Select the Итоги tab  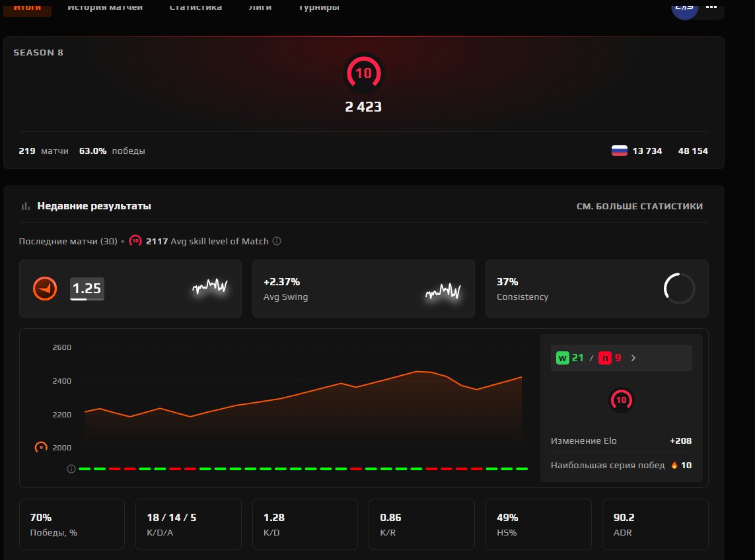point(28,8)
